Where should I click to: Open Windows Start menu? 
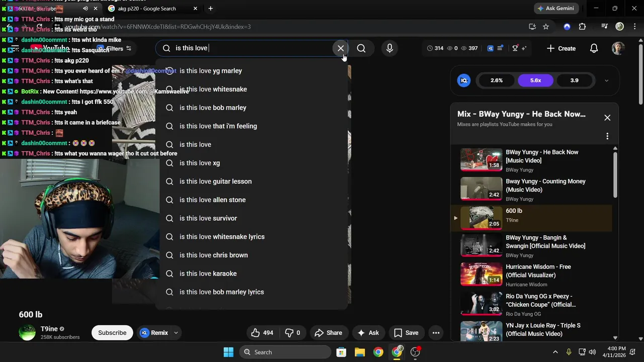[228, 352]
